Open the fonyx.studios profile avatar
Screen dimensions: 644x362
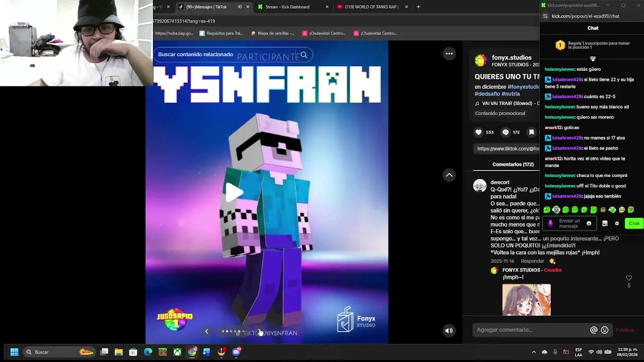click(480, 60)
